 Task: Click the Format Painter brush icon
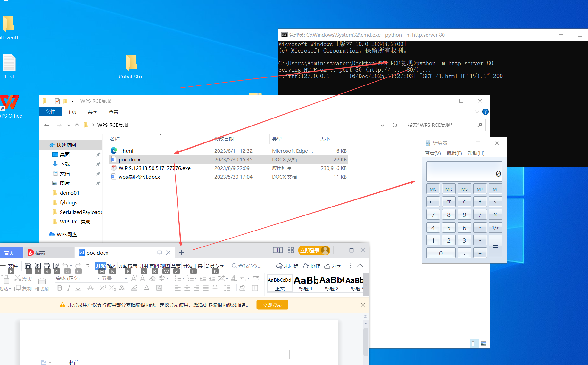(x=42, y=280)
